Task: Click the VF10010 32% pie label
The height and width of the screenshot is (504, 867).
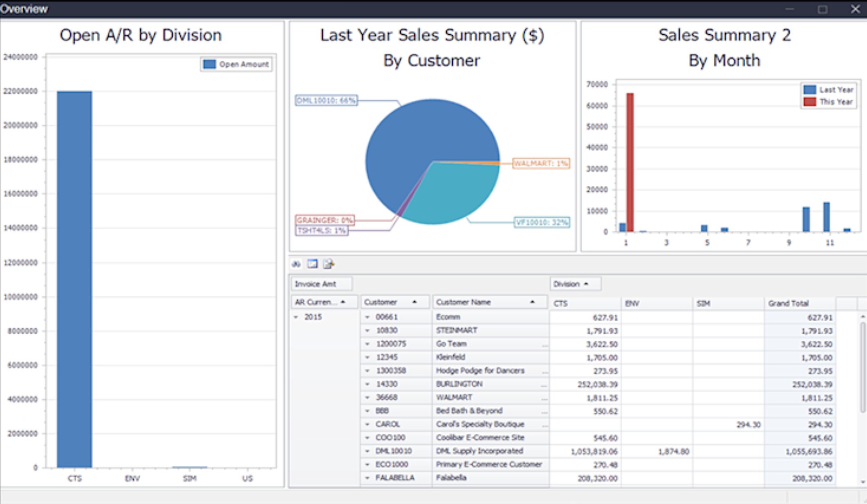Action: 542,222
